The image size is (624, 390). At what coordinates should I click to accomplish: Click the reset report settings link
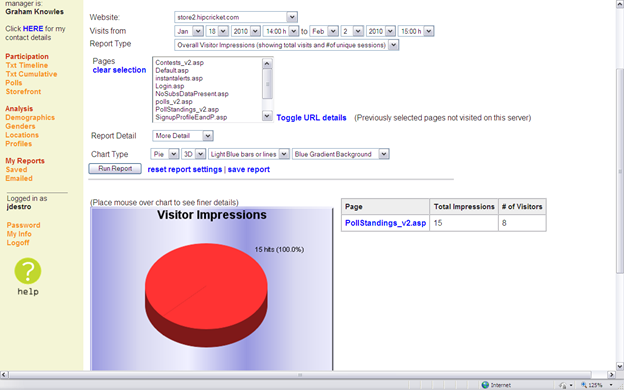(x=185, y=170)
